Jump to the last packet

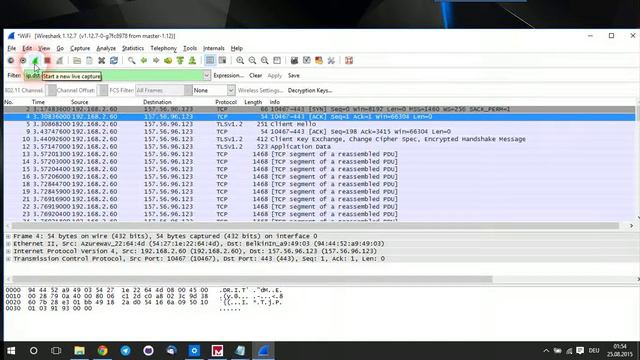192,61
